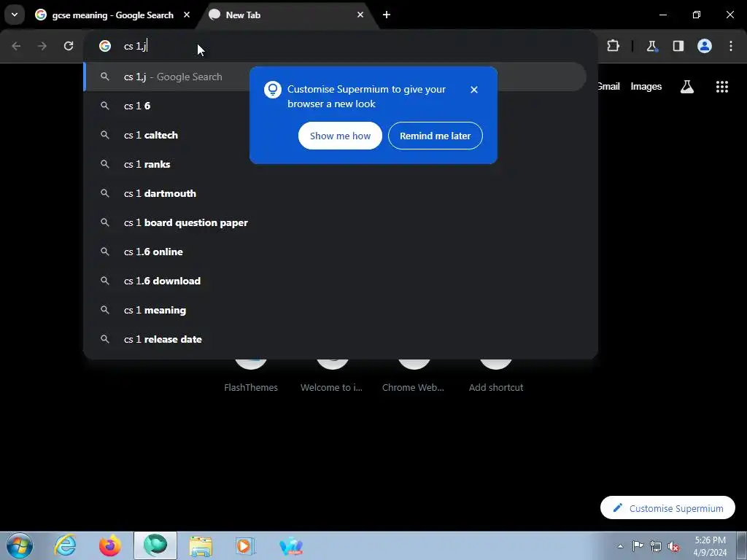
Task: Open the tab search dropdown arrow
Action: click(x=15, y=15)
